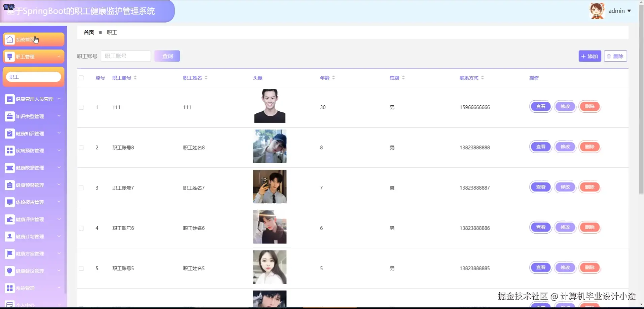The image size is (644, 309).
Task: Click the red 删除 for row 职工账号7
Action: pos(590,187)
